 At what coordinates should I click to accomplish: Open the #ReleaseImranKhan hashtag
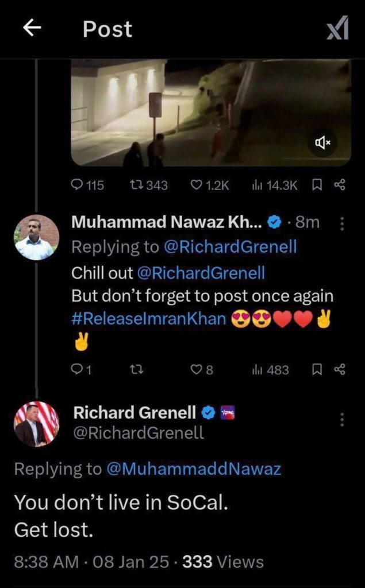[149, 319]
